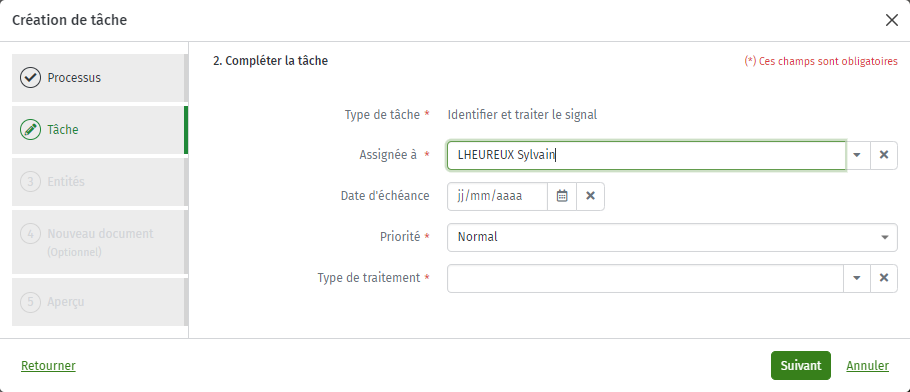Image resolution: width=910 pixels, height=392 pixels.
Task: Select the Tâche step tab
Action: [x=99, y=130]
